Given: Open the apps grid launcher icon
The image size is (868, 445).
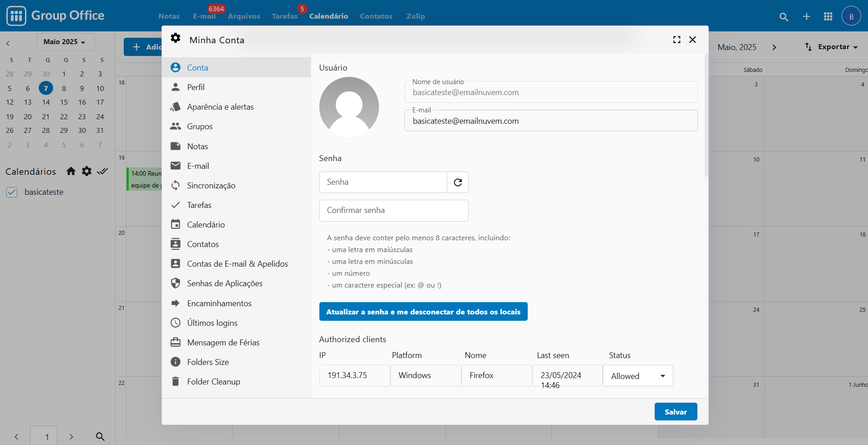Looking at the screenshot, I should pos(828,17).
